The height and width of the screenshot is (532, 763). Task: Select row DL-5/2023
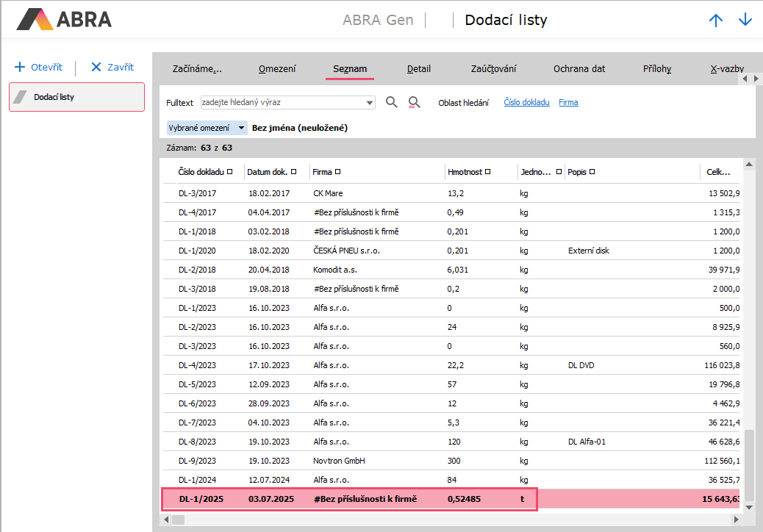point(451,384)
